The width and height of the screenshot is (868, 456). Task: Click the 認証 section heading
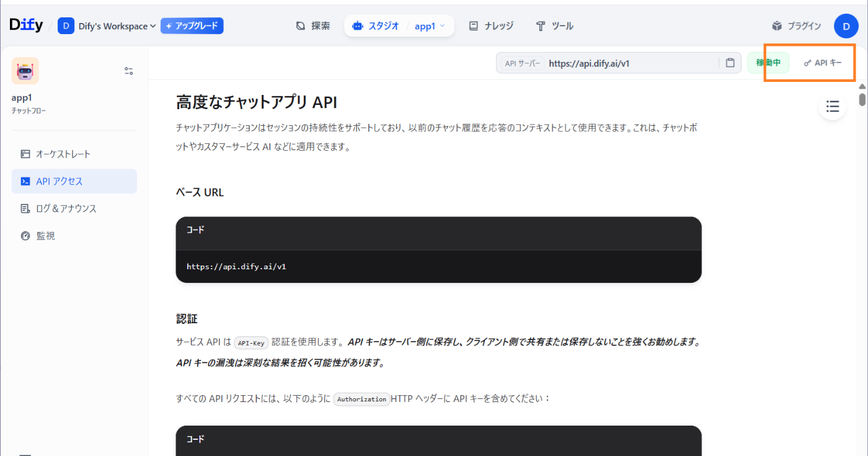coord(187,319)
